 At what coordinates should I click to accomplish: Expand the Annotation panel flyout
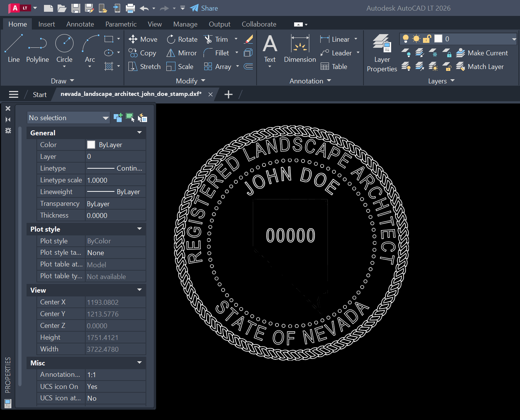(310, 81)
